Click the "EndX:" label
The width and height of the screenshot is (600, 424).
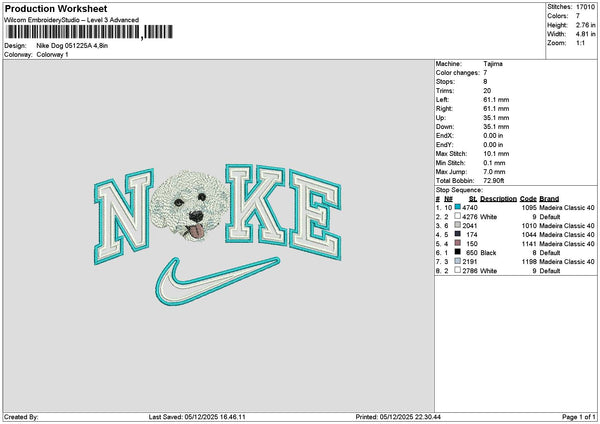[444, 136]
